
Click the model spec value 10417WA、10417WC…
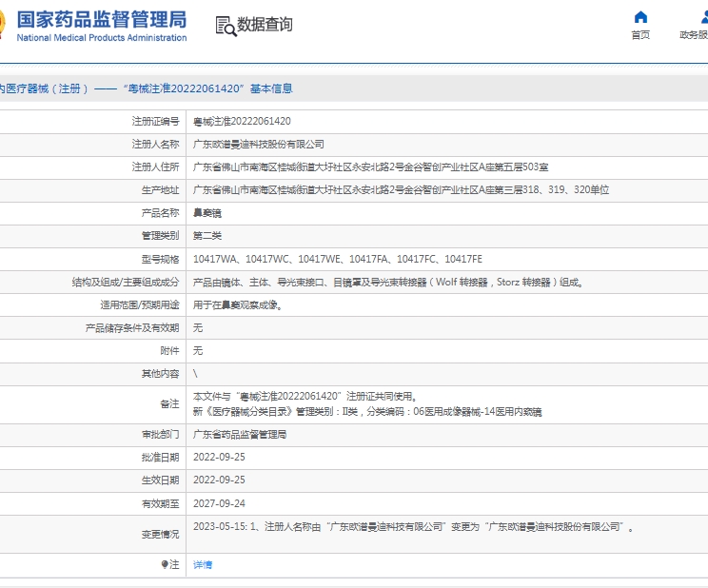click(337, 259)
